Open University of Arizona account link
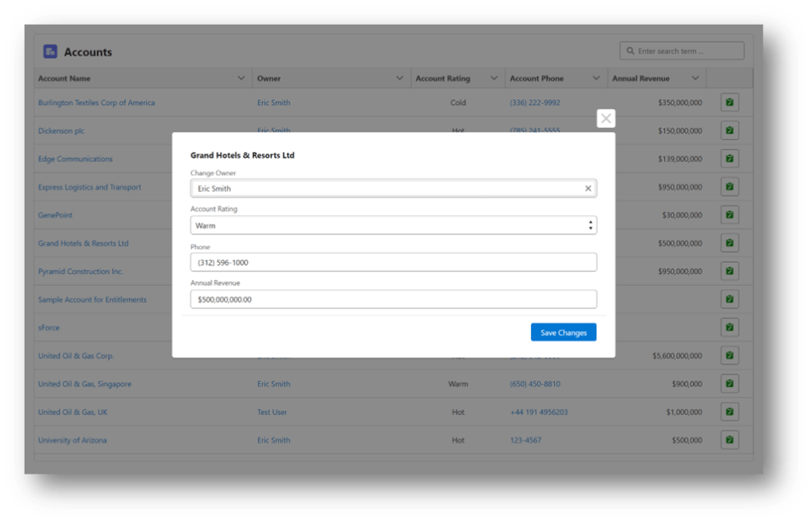The image size is (812, 523). [x=72, y=440]
